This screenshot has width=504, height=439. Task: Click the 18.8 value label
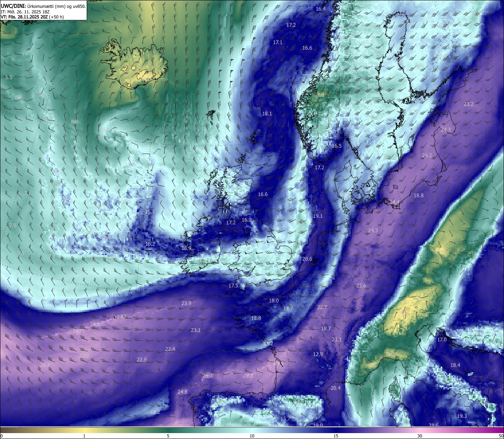pos(419,195)
